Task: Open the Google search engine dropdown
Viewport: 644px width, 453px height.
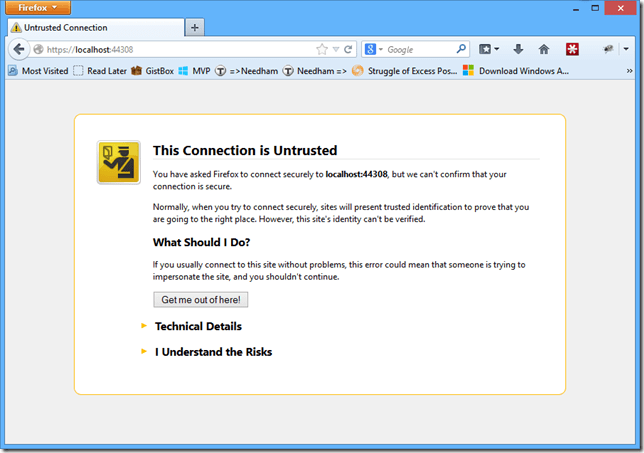Action: coord(374,49)
